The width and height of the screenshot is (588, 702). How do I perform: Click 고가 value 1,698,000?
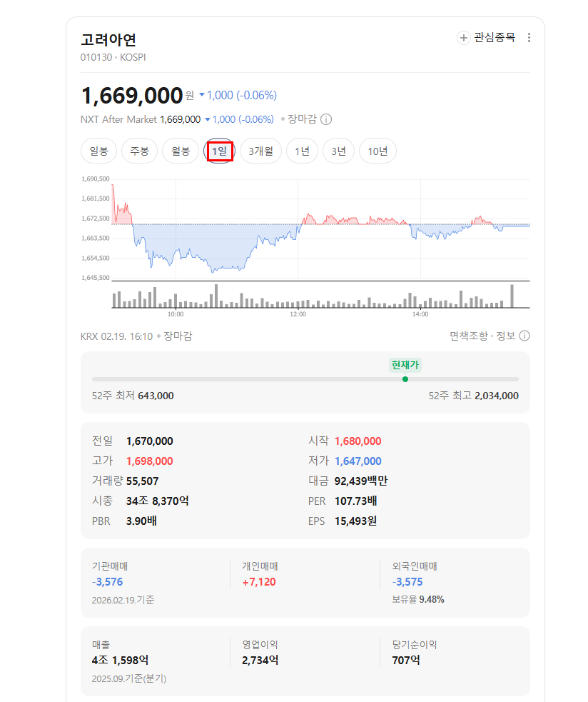(x=149, y=461)
